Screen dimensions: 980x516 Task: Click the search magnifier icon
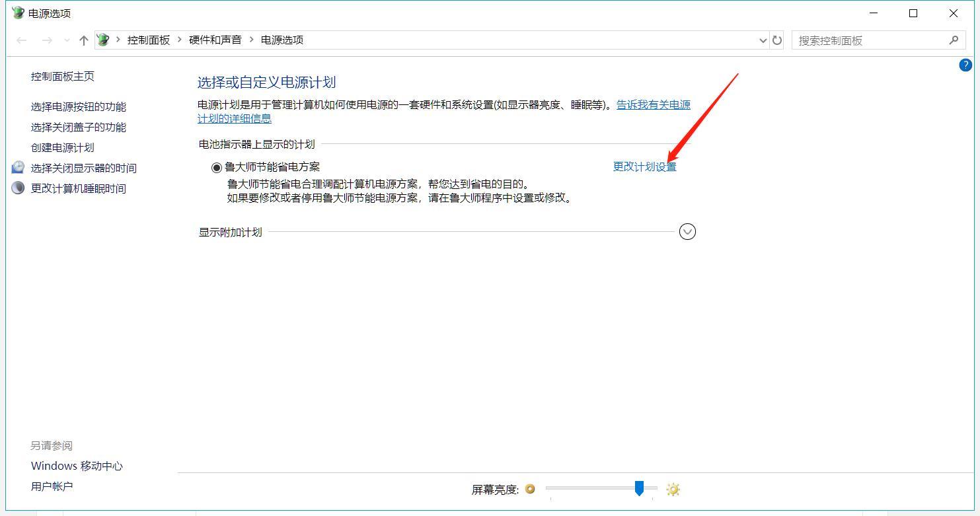click(954, 40)
